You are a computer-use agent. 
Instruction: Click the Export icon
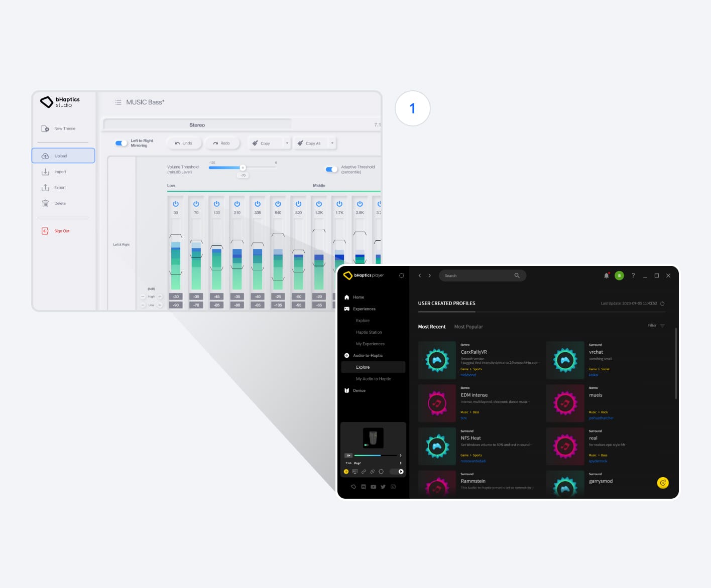pyautogui.click(x=45, y=187)
